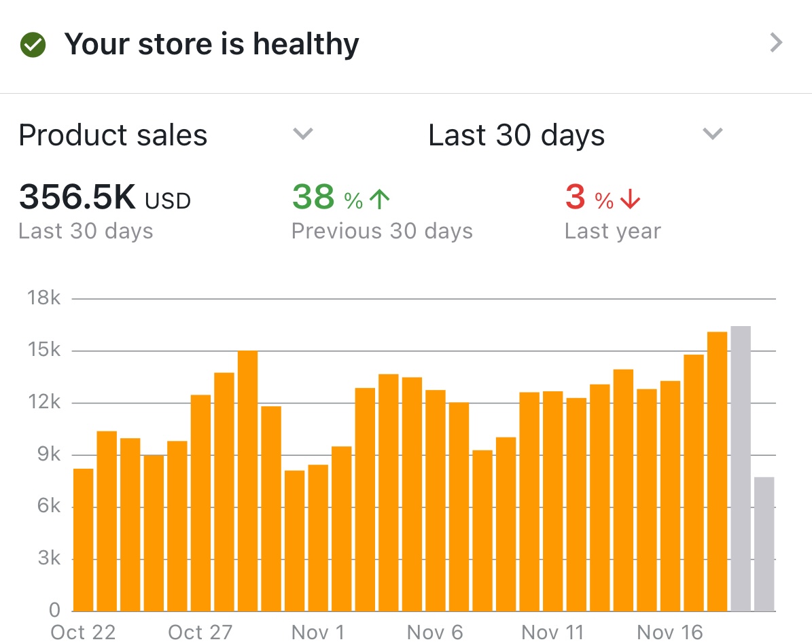Tap the 3% last year comparison

tap(576, 198)
